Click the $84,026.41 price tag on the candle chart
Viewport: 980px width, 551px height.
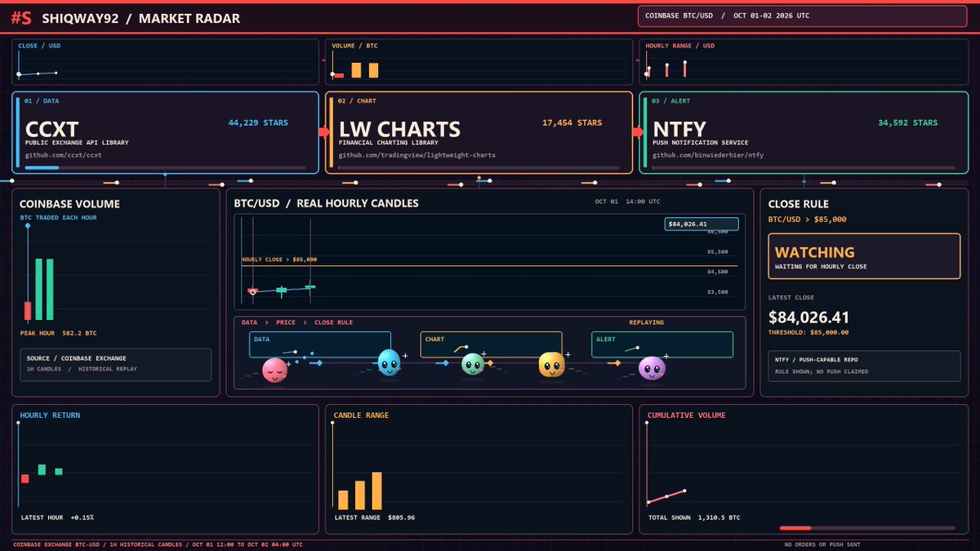point(702,224)
